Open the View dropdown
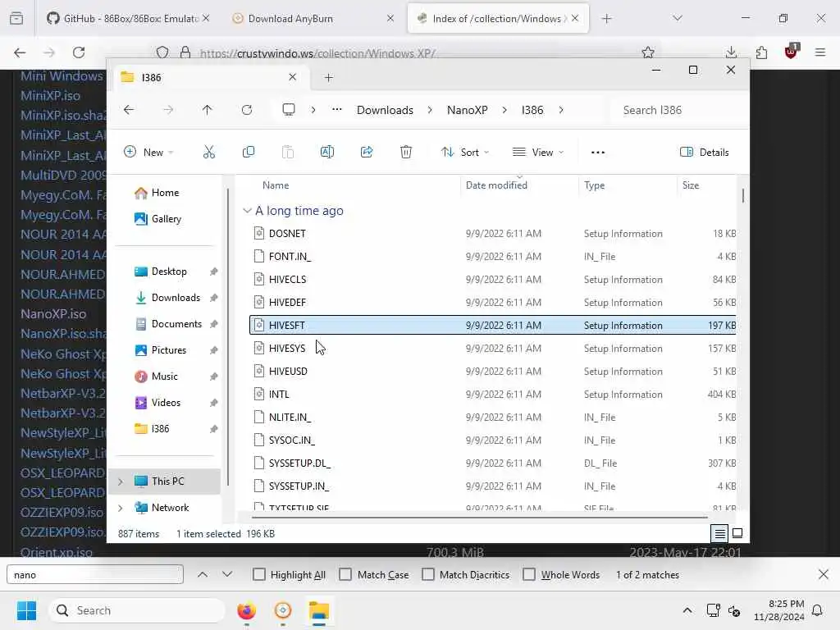 coord(538,152)
